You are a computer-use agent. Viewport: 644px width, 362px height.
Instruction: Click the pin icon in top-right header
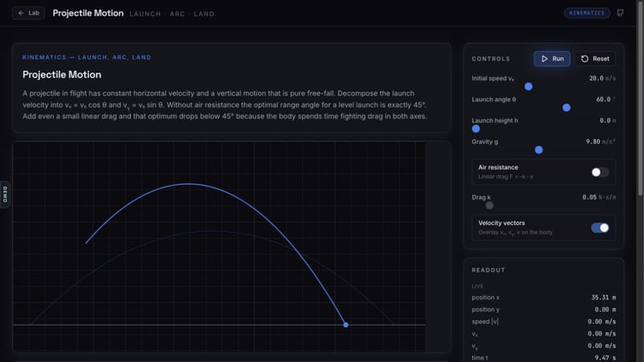[x=620, y=13]
